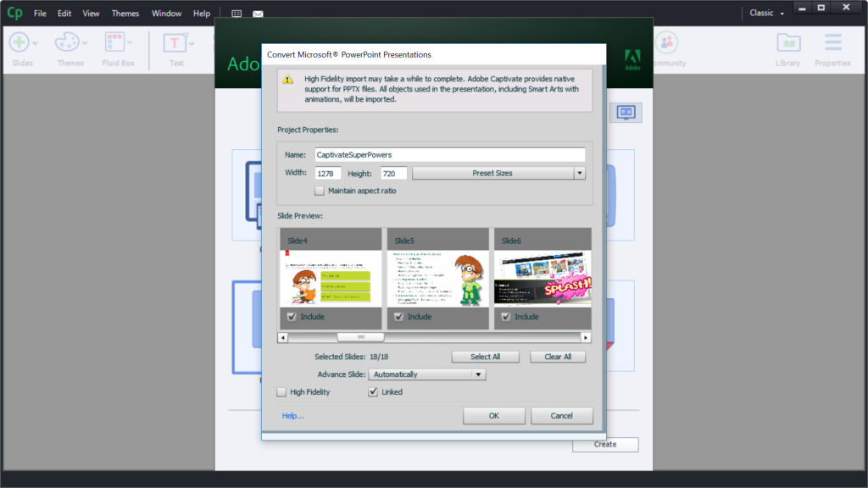Click the Clear All button

click(558, 356)
